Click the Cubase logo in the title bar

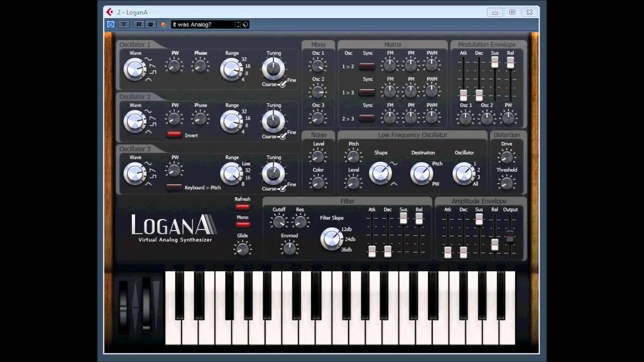click(x=110, y=12)
